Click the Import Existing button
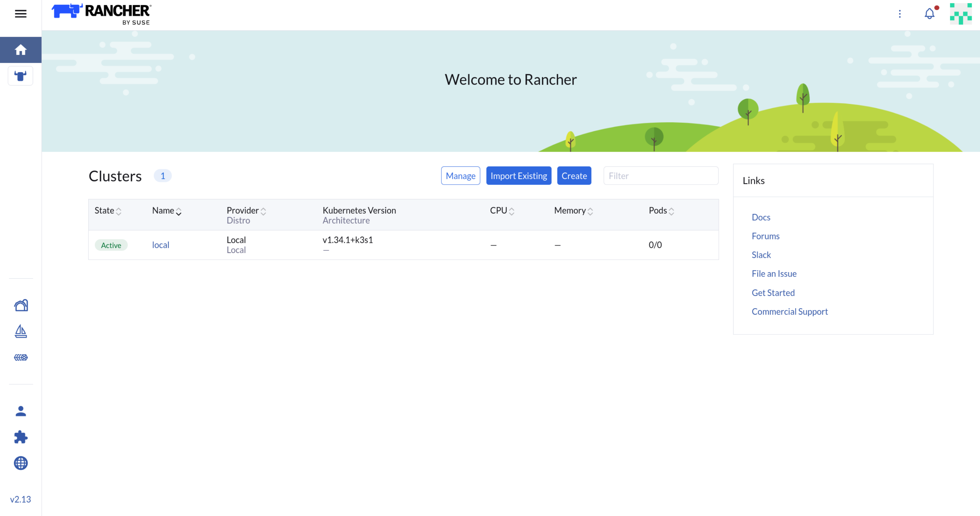This screenshot has width=980, height=516. pos(518,176)
